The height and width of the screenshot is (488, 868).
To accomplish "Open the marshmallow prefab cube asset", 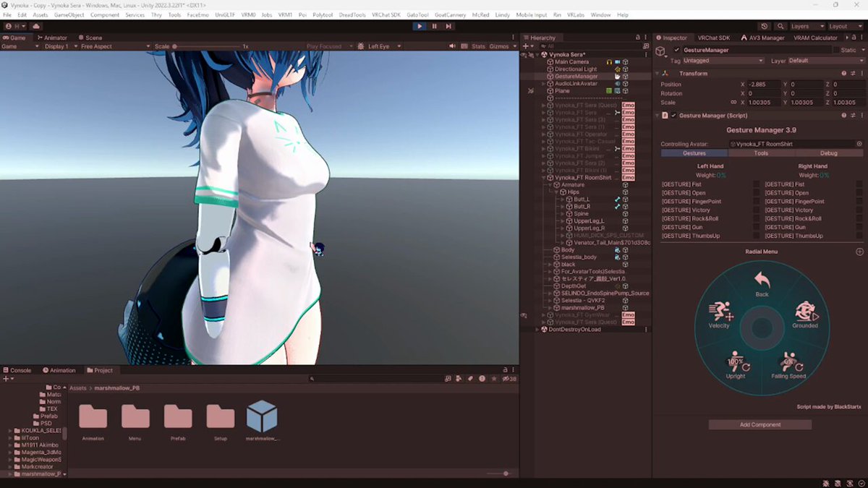I will coord(262,416).
